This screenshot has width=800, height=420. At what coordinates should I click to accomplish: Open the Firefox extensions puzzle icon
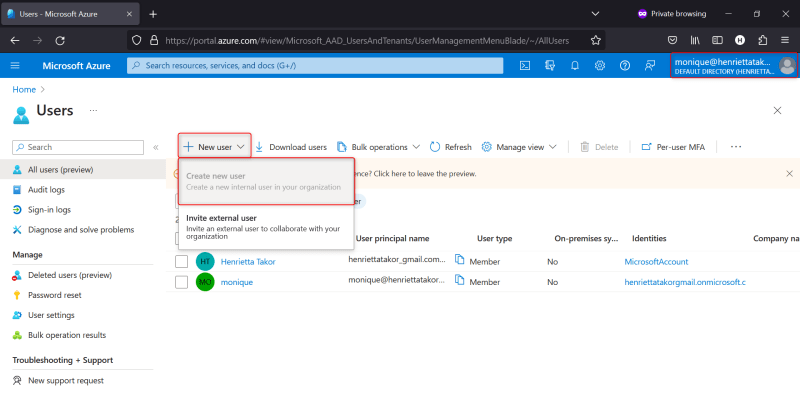point(762,40)
